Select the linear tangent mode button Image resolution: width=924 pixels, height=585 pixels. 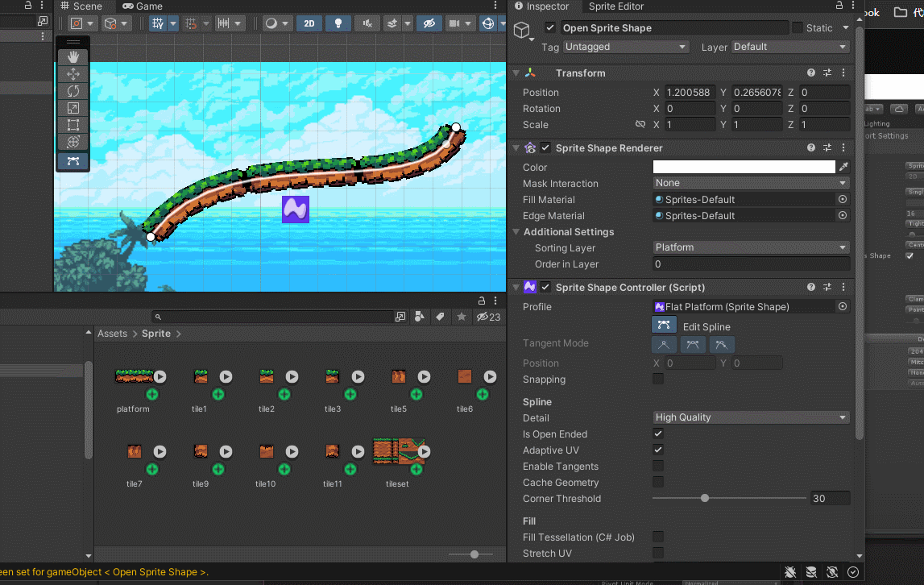tap(664, 344)
